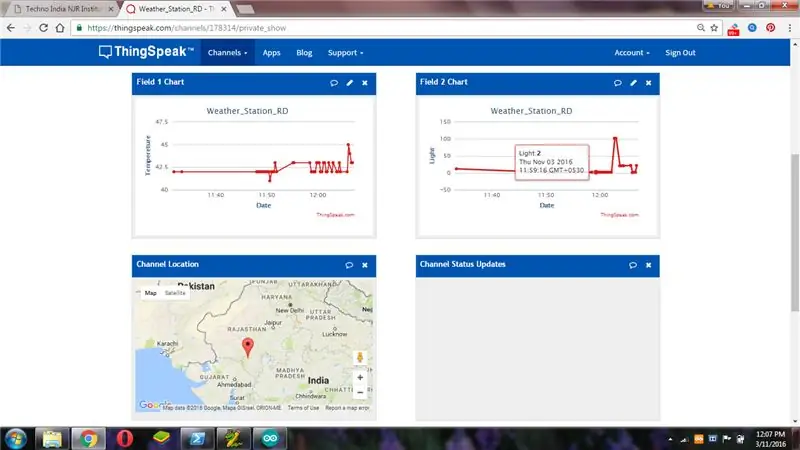Click the Field 2 chart title Weather_Station_RD
Screen dimensions: 800x450
pos(531,111)
